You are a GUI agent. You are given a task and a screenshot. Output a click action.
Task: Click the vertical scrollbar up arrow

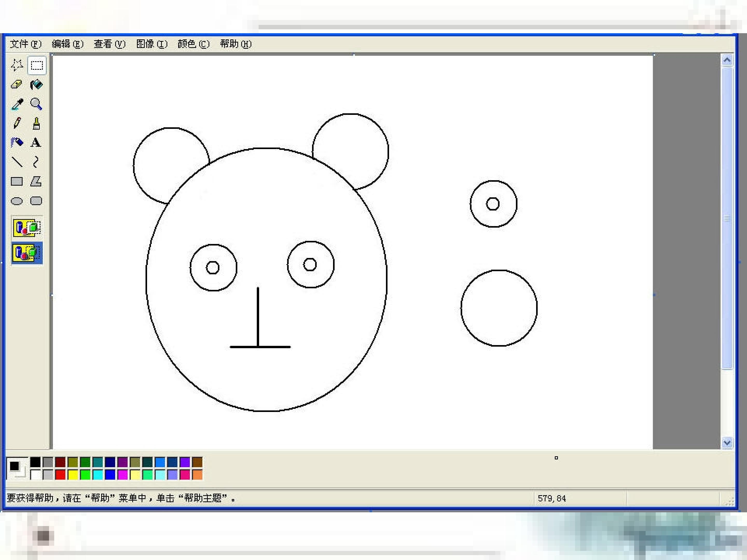click(x=727, y=60)
